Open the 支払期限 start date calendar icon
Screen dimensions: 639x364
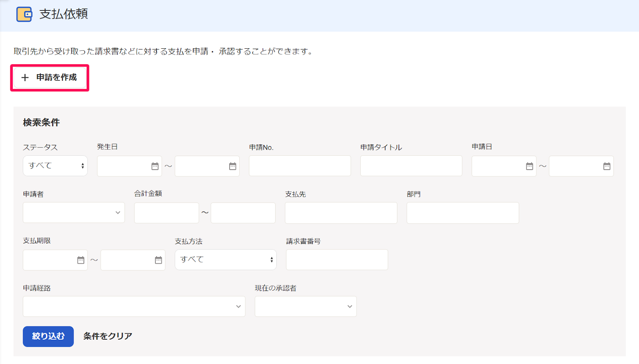coord(81,260)
